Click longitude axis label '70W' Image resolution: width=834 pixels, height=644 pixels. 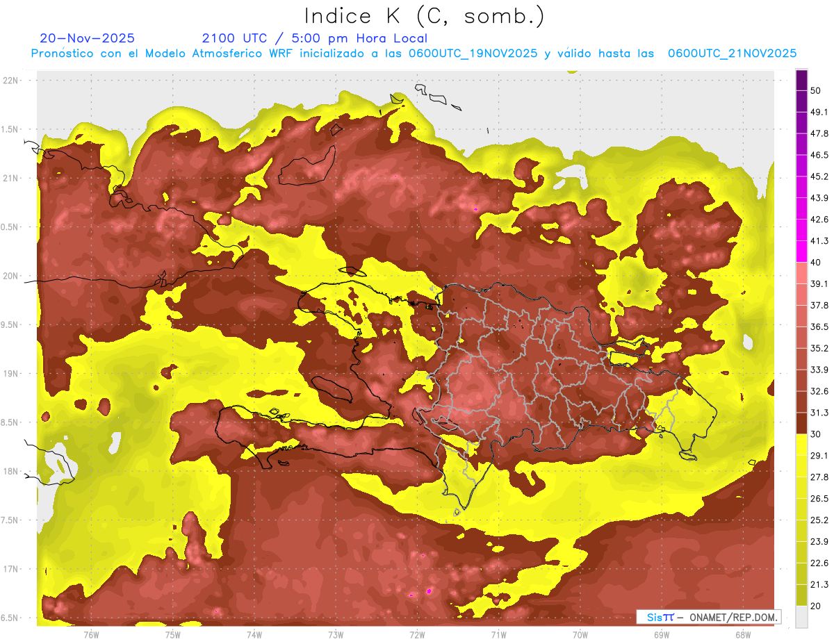pyautogui.click(x=580, y=635)
